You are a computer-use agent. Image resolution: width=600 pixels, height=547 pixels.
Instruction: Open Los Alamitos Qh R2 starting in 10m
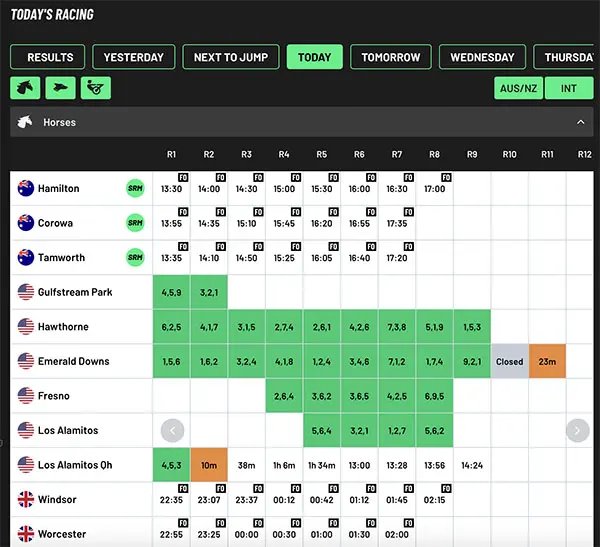tap(209, 465)
